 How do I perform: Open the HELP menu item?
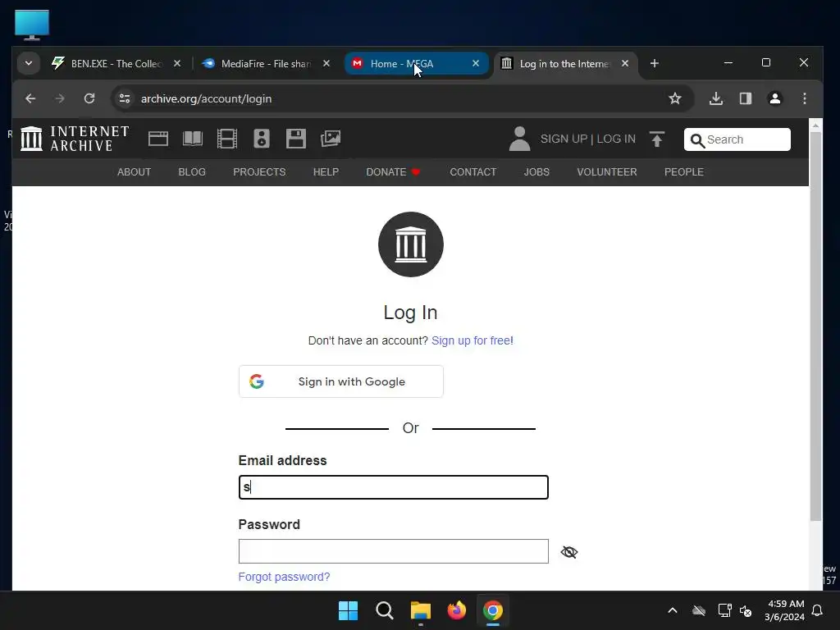(x=326, y=172)
